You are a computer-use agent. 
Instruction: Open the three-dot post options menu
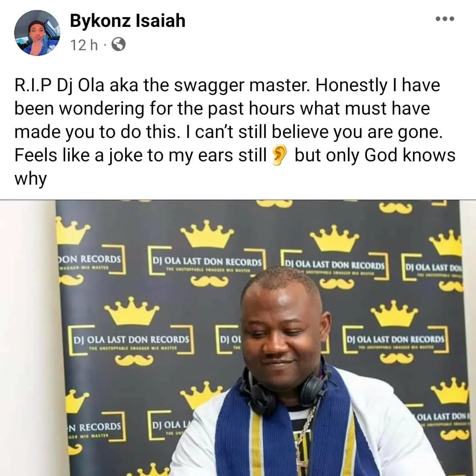click(x=445, y=19)
